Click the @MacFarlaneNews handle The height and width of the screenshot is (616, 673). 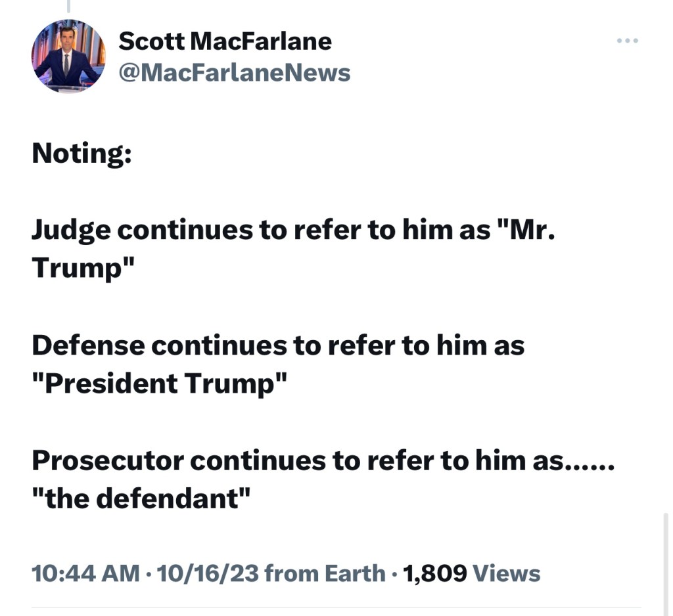tap(234, 72)
